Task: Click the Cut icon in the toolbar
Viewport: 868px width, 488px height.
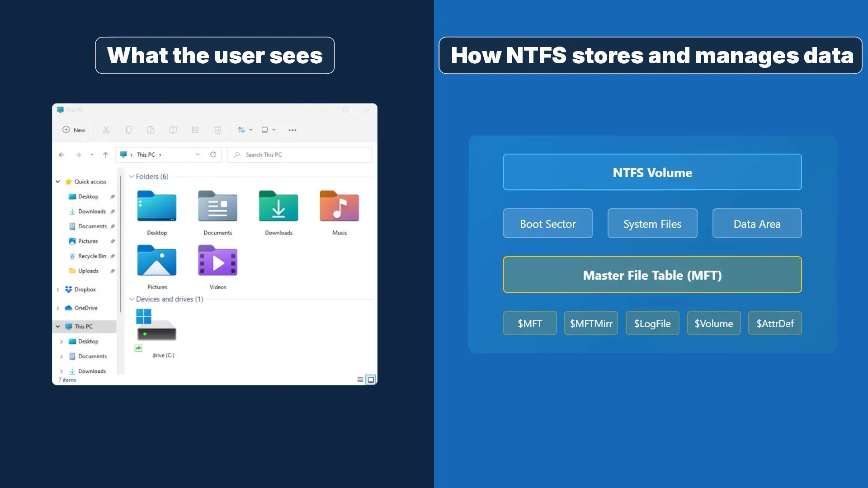Action: click(106, 130)
